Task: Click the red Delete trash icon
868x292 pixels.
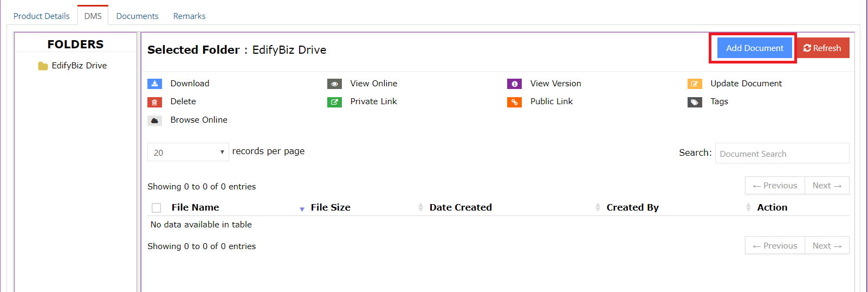Action: pos(154,102)
